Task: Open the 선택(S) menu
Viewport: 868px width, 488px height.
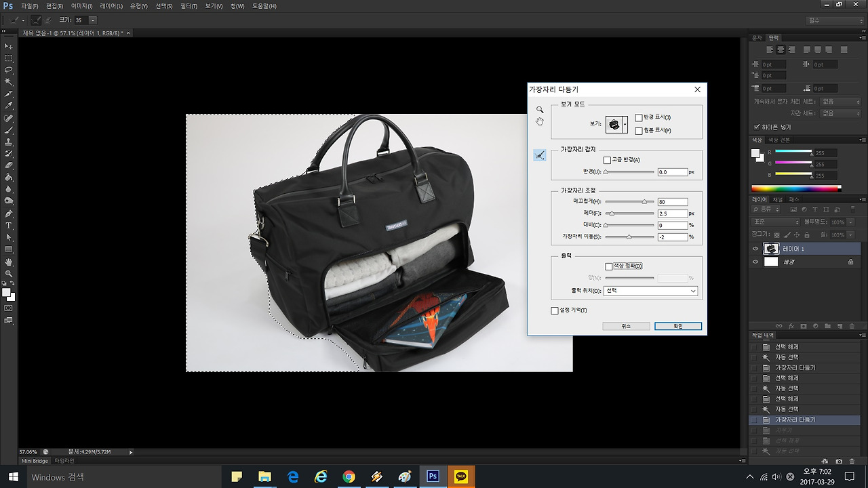Action: tap(164, 6)
